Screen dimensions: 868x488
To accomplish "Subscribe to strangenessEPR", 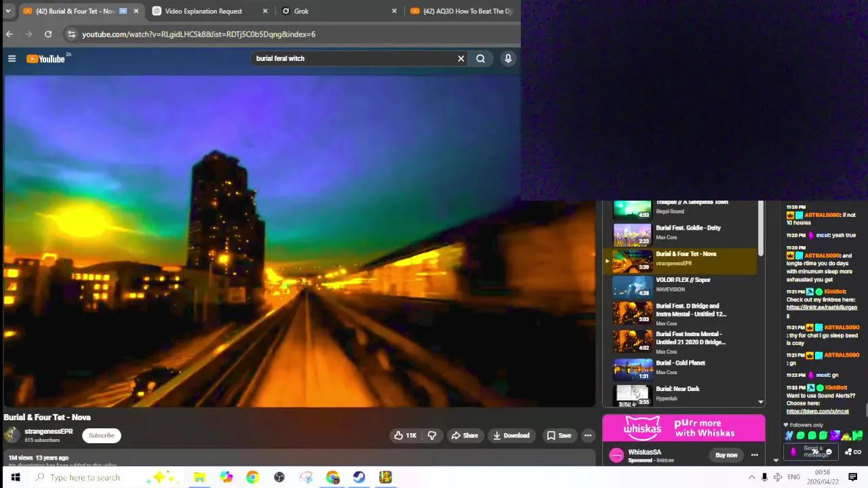I will (x=102, y=436).
